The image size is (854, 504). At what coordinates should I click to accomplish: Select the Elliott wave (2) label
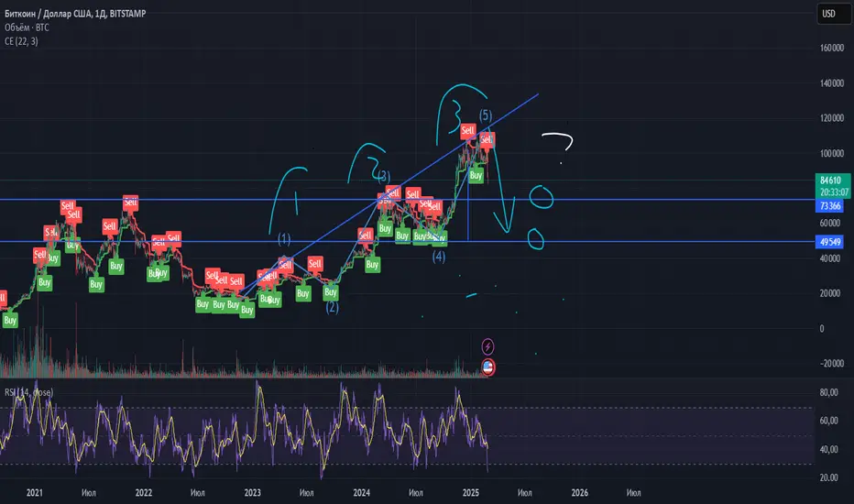click(332, 307)
